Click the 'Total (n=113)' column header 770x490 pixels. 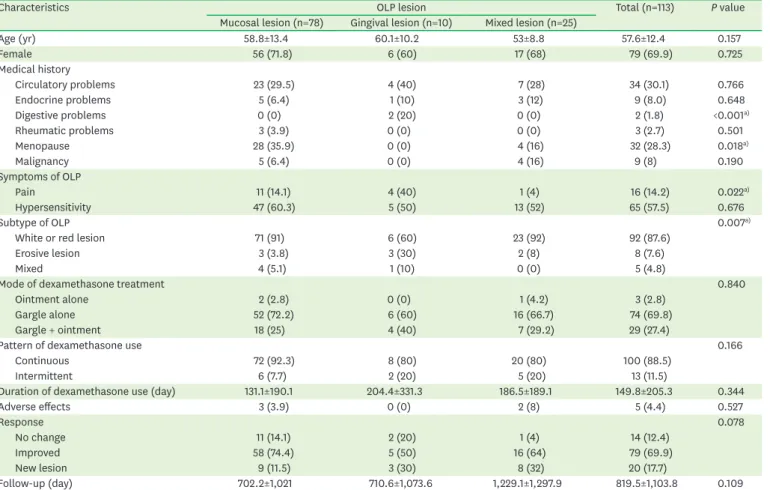coord(645,8)
